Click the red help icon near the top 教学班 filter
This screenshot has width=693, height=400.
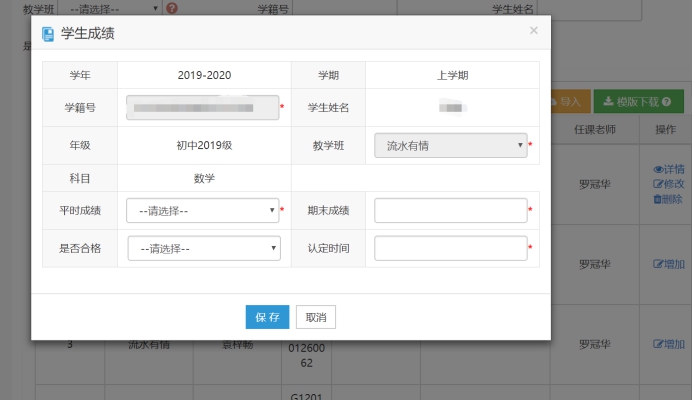[171, 8]
